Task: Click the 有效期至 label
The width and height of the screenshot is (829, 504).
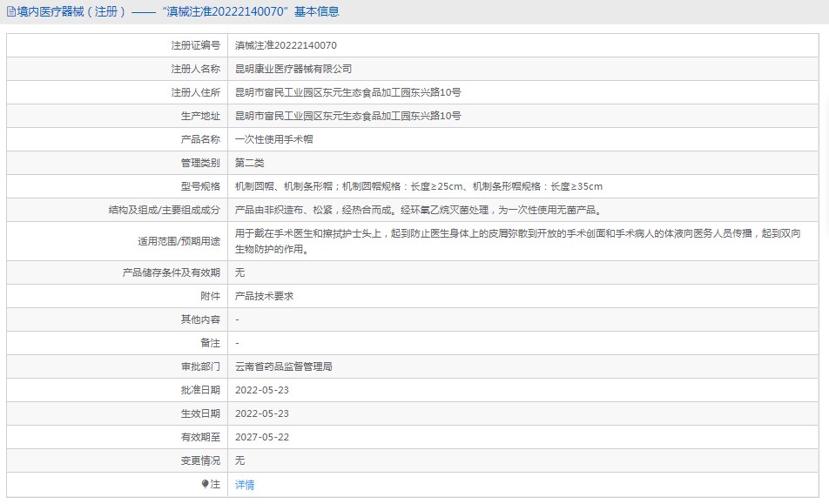Action: click(200, 437)
